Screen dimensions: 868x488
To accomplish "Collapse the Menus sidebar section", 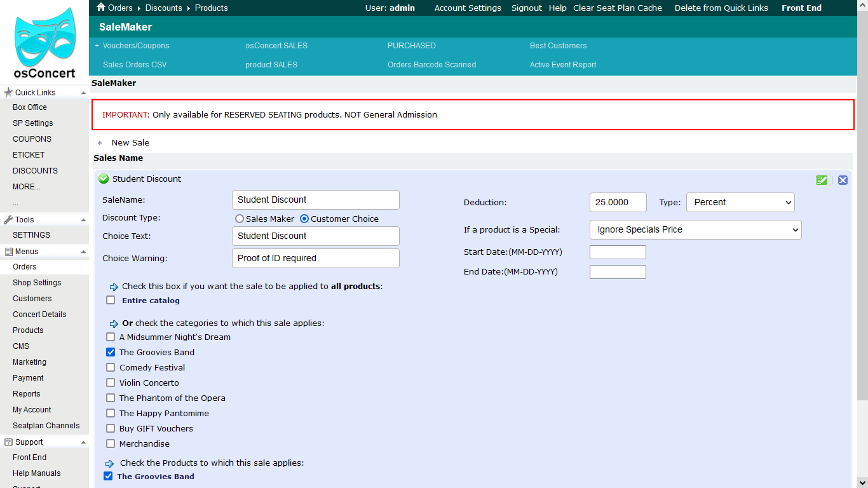I will point(83,252).
